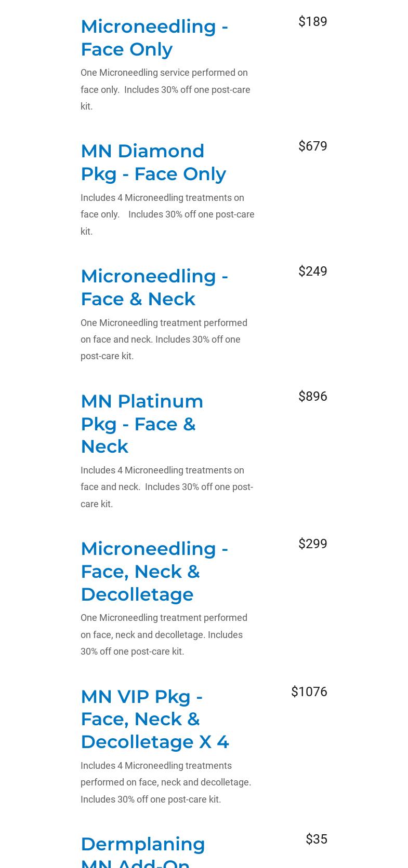The height and width of the screenshot is (868, 408).
Task: Click the face, neck and decolletage treatment description
Action: pyautogui.click(x=164, y=634)
